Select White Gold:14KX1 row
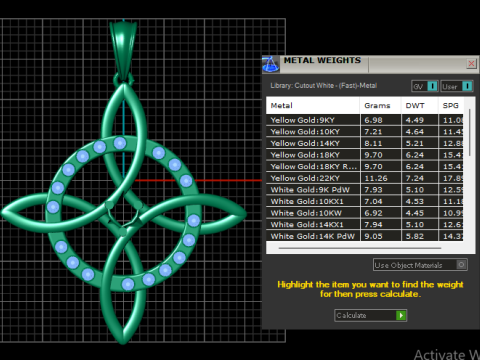Screen dimensions: 480x360 (365, 225)
